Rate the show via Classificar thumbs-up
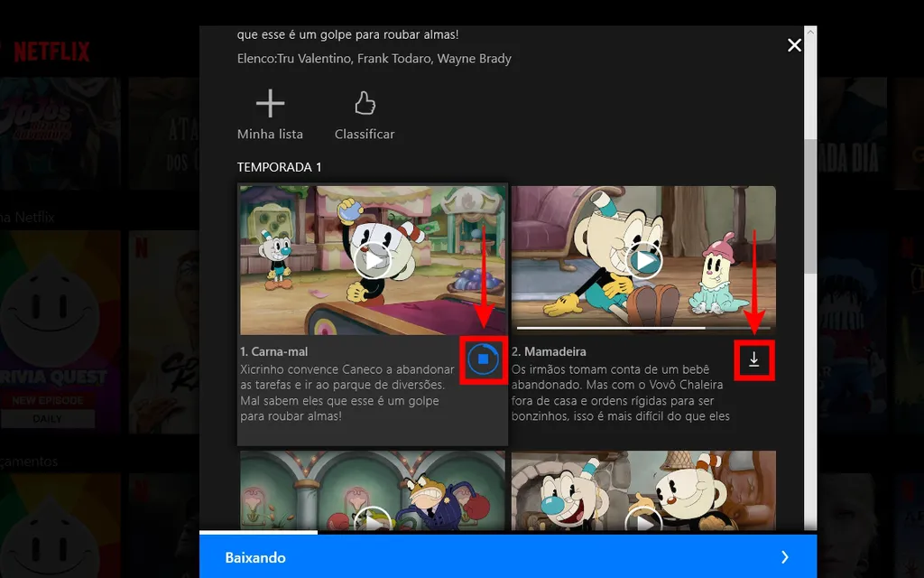This screenshot has width=924, height=578. click(364, 113)
